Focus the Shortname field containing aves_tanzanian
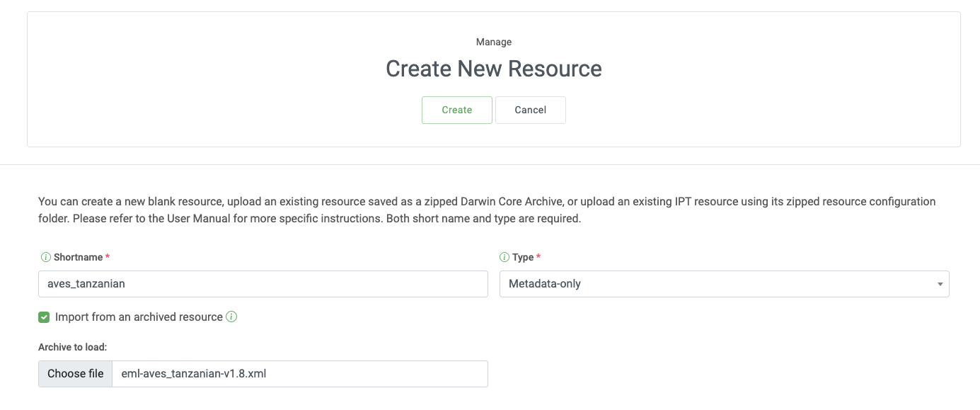980x410 pixels. (x=263, y=283)
